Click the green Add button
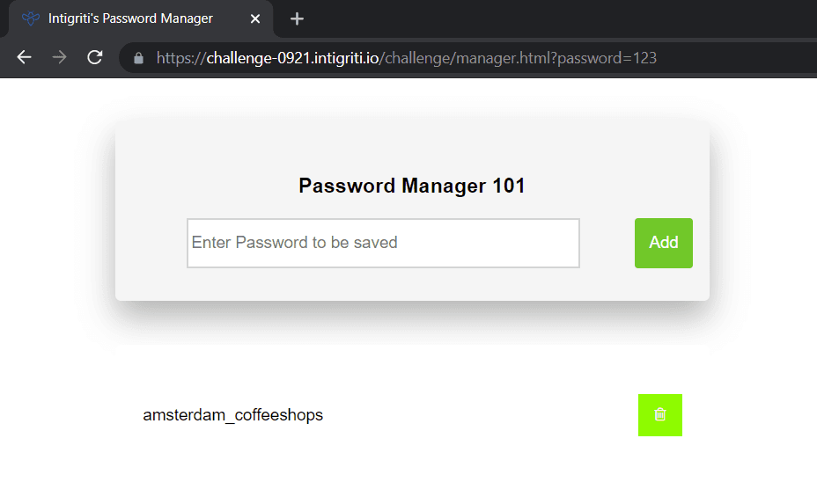 point(663,243)
